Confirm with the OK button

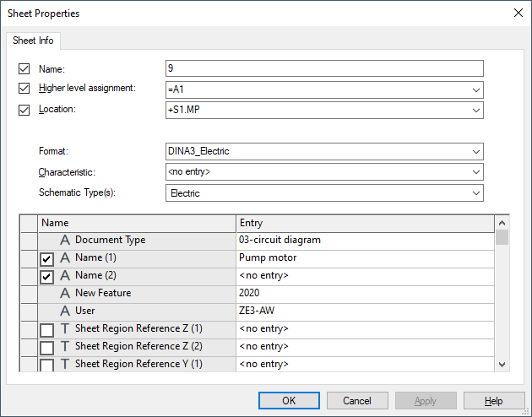[x=289, y=401]
